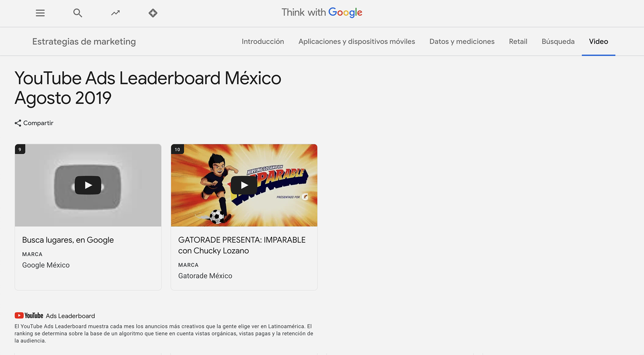
Task: Go to Think with Google home logo
Action: tap(322, 12)
